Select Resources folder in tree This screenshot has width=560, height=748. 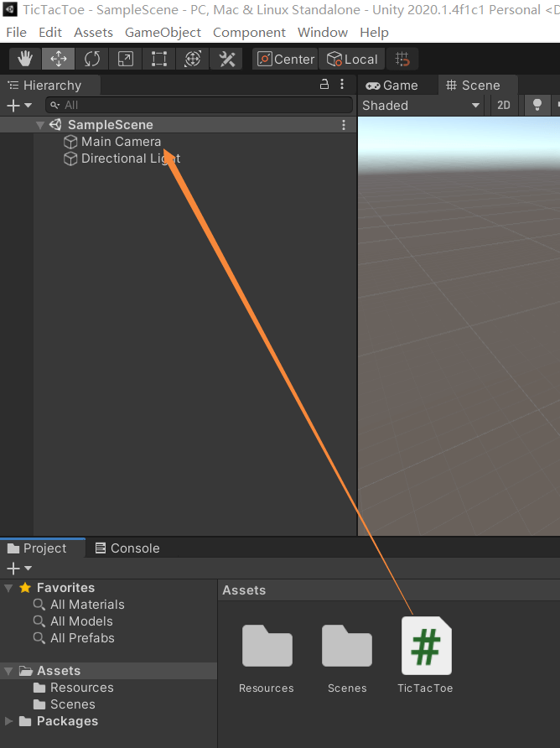point(82,688)
